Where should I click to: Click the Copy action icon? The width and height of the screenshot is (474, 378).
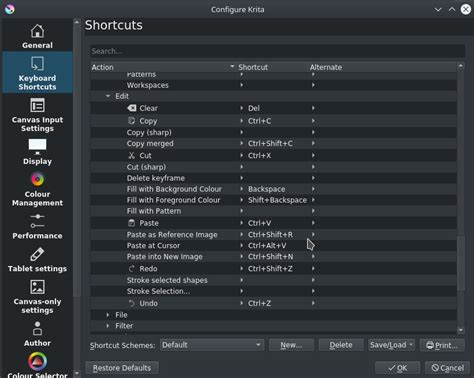click(132, 121)
